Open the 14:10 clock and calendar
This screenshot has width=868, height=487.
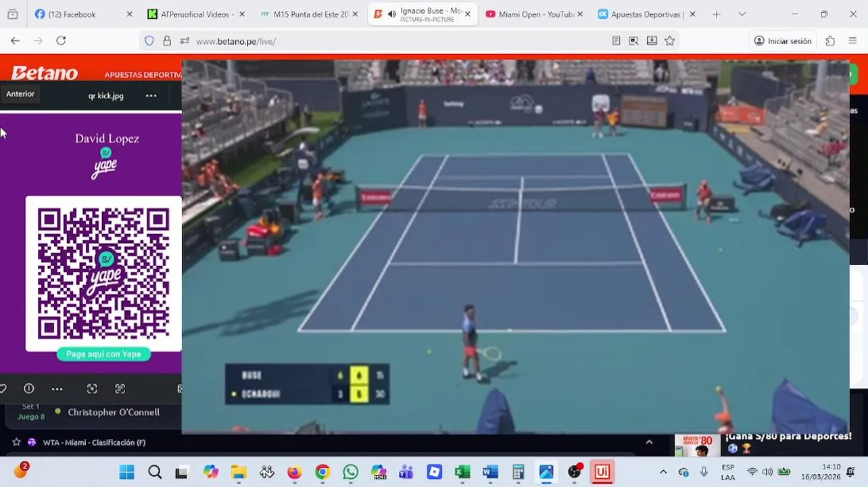[x=821, y=472]
